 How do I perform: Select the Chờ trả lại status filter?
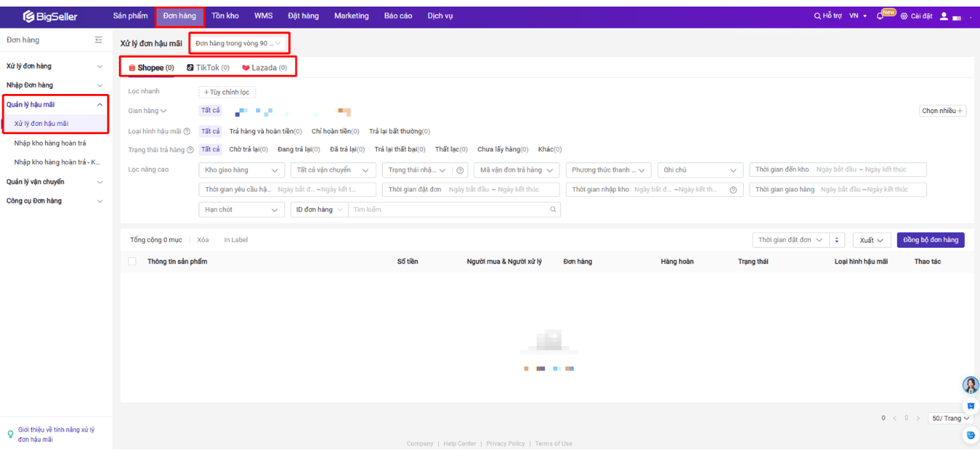[x=248, y=150]
